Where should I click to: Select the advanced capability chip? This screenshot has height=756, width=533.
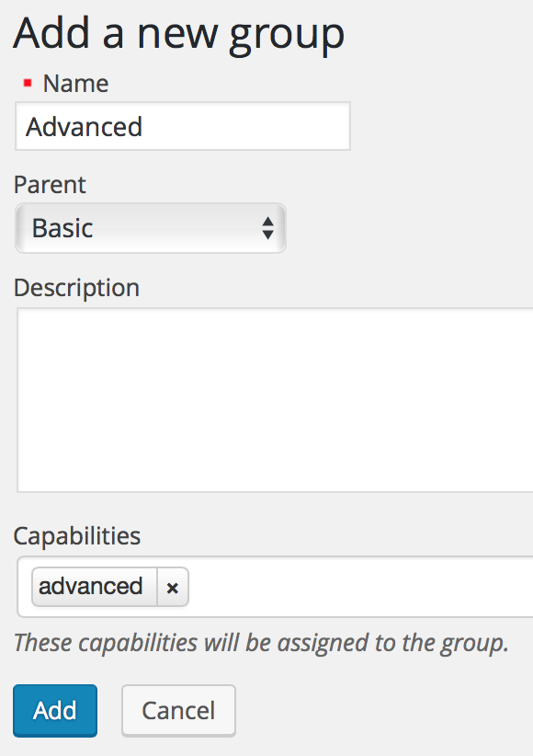tap(92, 587)
